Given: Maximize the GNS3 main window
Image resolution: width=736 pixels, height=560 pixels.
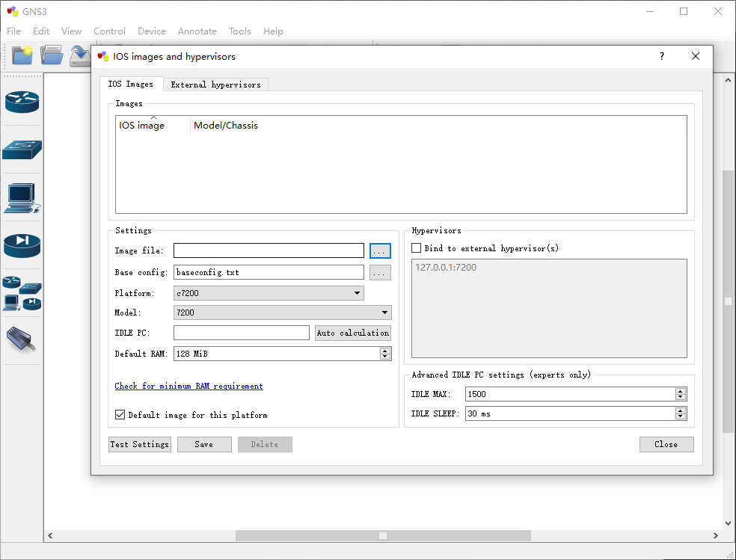Looking at the screenshot, I should (684, 11).
